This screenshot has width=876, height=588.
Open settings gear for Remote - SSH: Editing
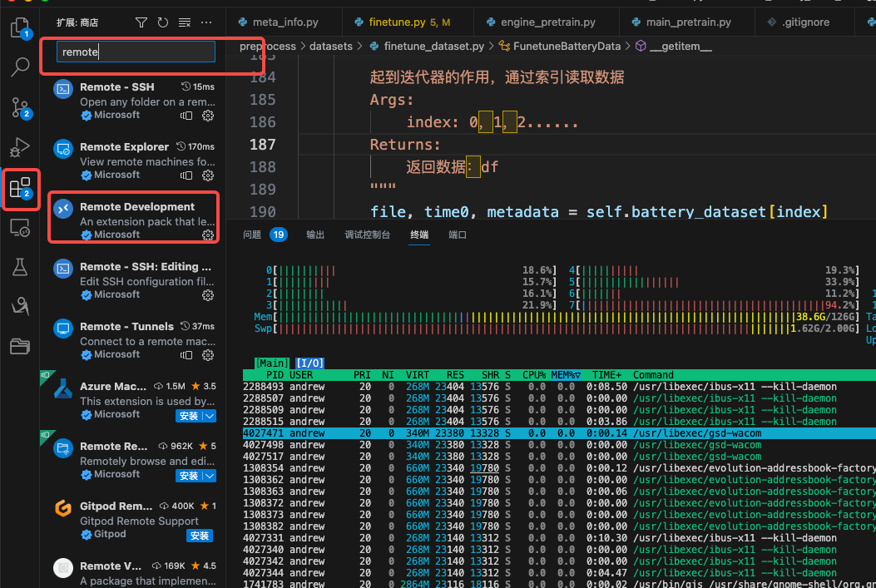pos(208,295)
